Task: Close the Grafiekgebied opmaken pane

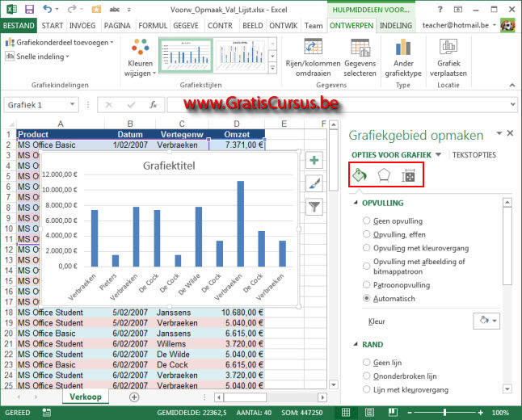Action: click(x=510, y=133)
